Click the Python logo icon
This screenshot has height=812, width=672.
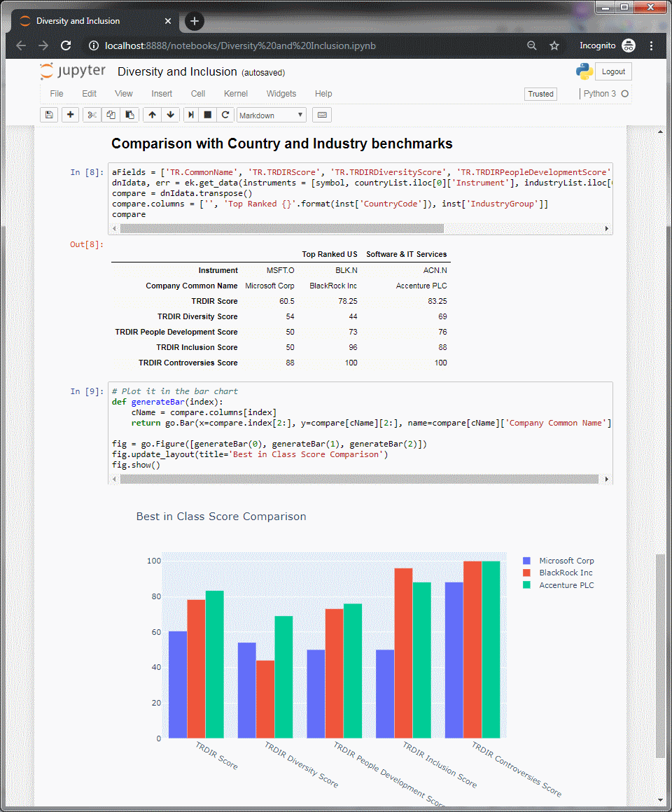point(584,71)
